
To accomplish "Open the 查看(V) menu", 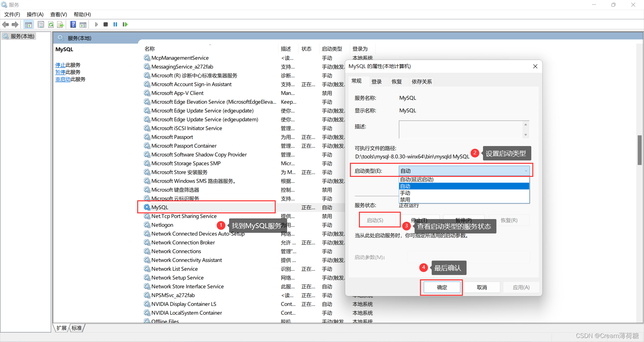I will (59, 14).
